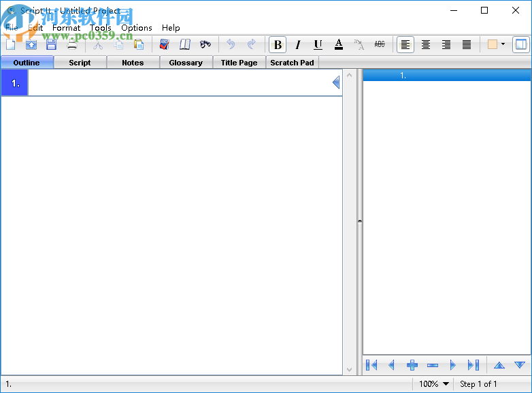Open the File menu
Screen dimensions: 532x393
tap(12, 28)
